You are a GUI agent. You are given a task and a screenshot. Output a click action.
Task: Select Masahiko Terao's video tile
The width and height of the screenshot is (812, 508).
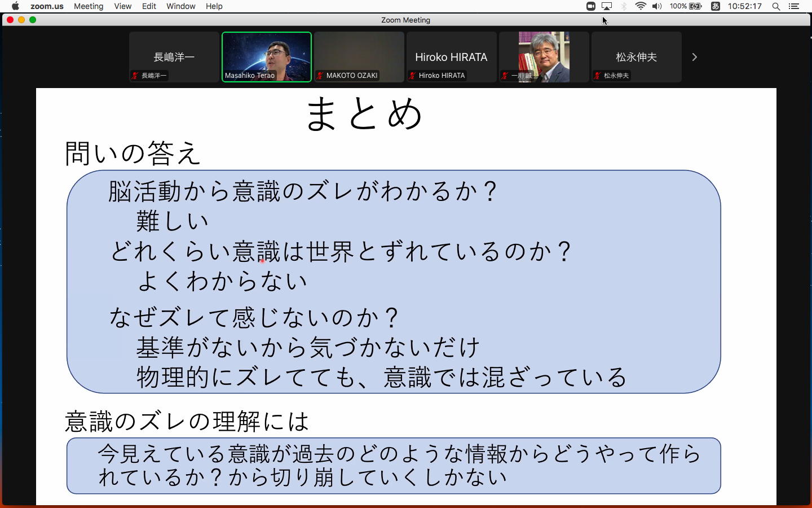click(x=267, y=57)
